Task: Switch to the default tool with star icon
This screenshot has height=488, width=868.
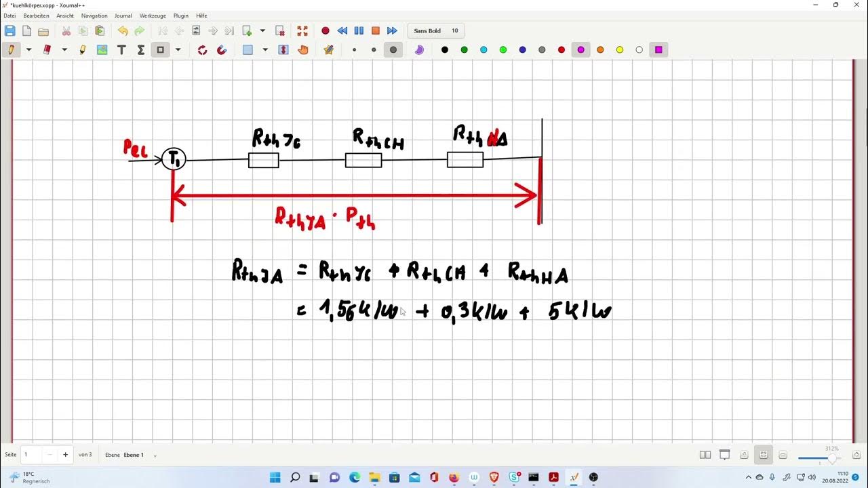Action: [x=329, y=49]
